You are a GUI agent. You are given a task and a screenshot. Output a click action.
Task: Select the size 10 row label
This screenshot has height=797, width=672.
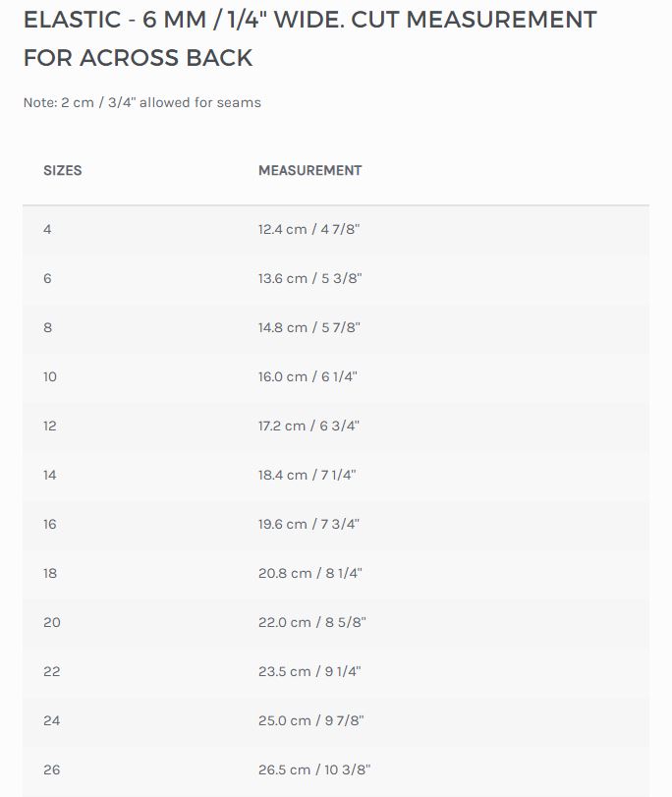(50, 376)
